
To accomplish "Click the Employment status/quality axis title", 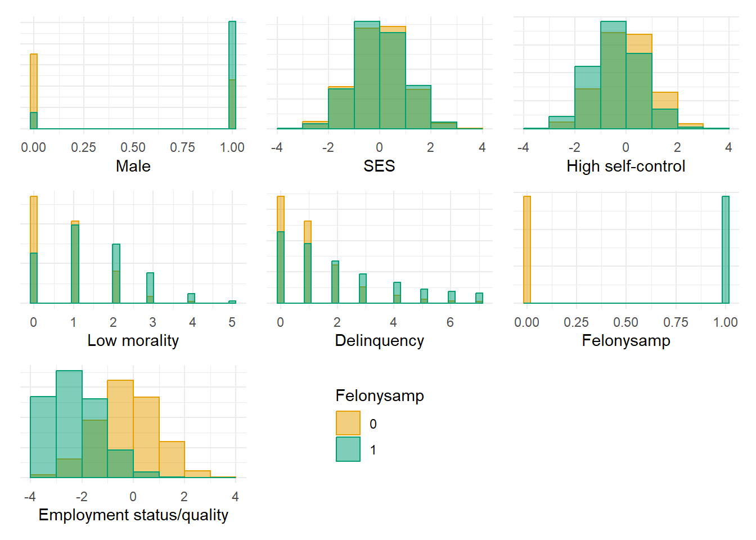I will 133,515.
